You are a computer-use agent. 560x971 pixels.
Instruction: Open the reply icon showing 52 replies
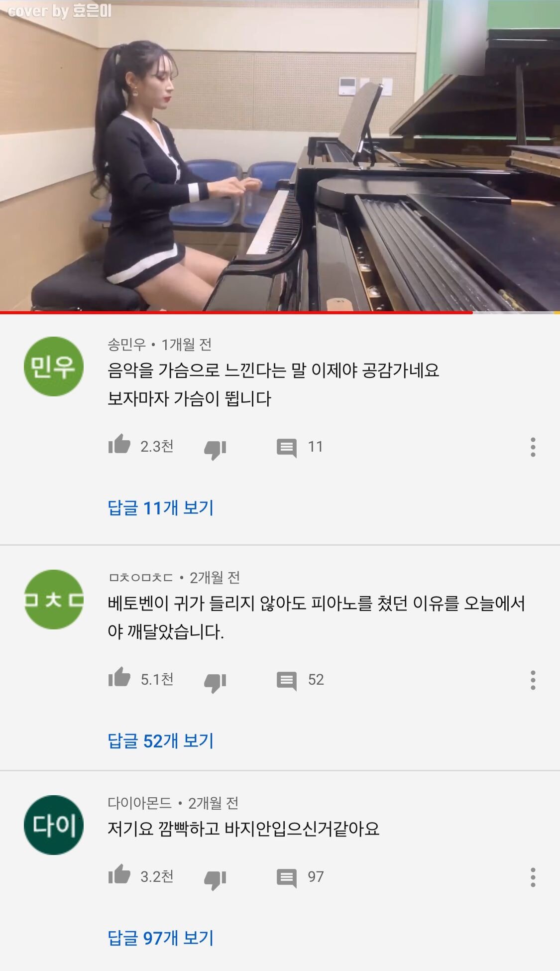pos(287,681)
